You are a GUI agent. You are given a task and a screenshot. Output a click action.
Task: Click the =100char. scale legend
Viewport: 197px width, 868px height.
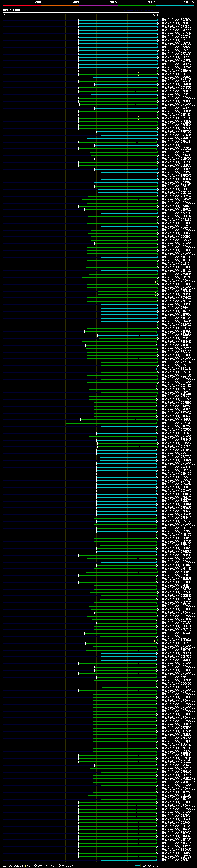(146, 866)
